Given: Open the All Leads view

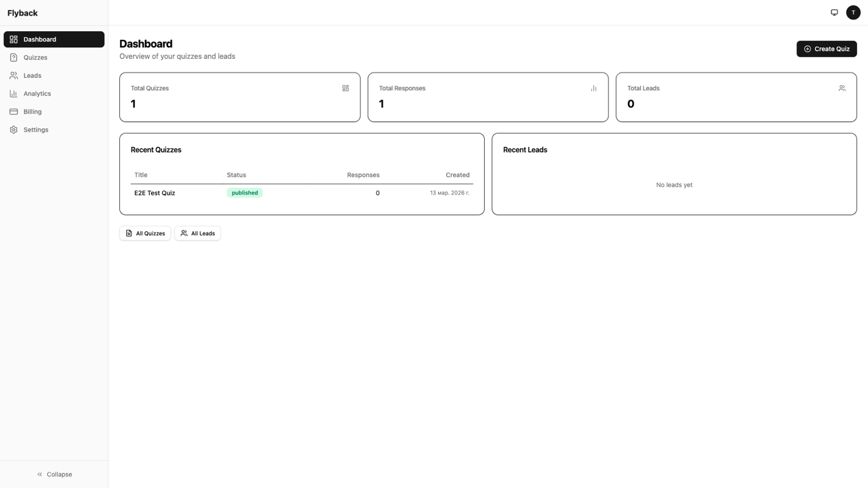Looking at the screenshot, I should 197,233.
